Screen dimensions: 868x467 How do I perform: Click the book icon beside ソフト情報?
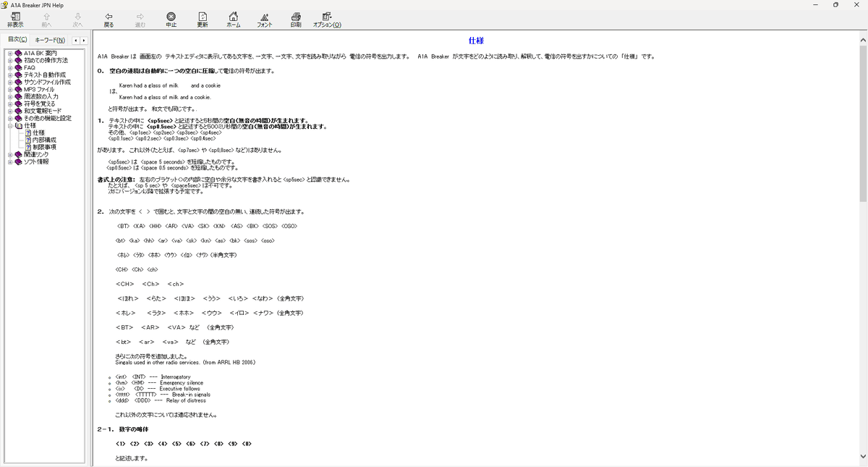coord(18,161)
